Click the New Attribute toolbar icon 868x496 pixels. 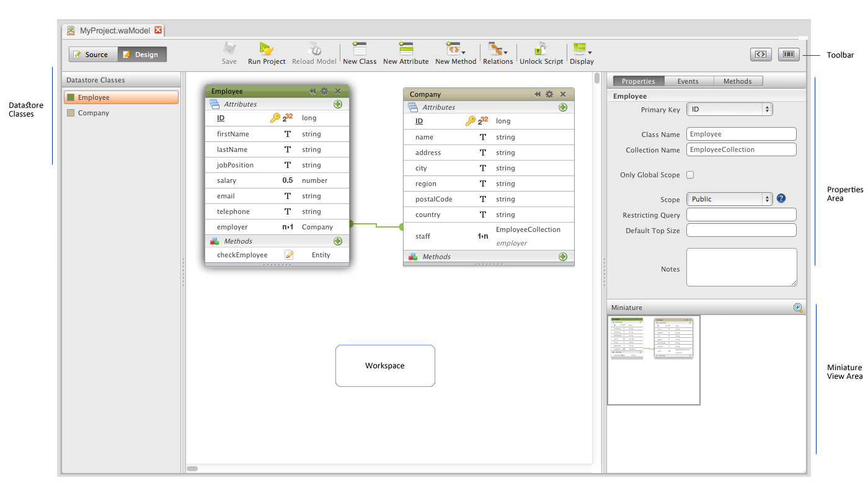[406, 49]
